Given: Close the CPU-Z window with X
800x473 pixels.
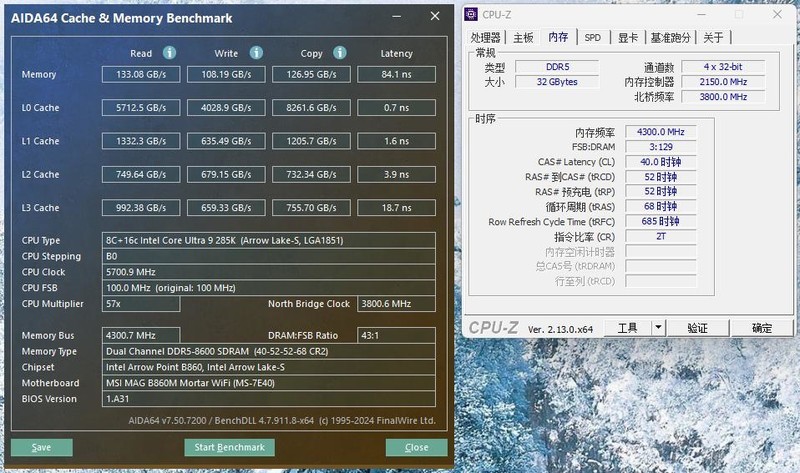Looking at the screenshot, I should pos(777,14).
